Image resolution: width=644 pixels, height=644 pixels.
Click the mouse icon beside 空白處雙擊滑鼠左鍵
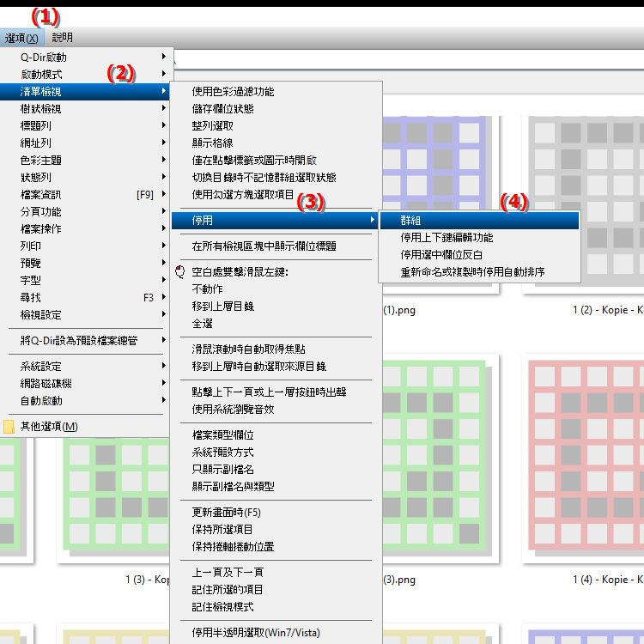point(180,271)
